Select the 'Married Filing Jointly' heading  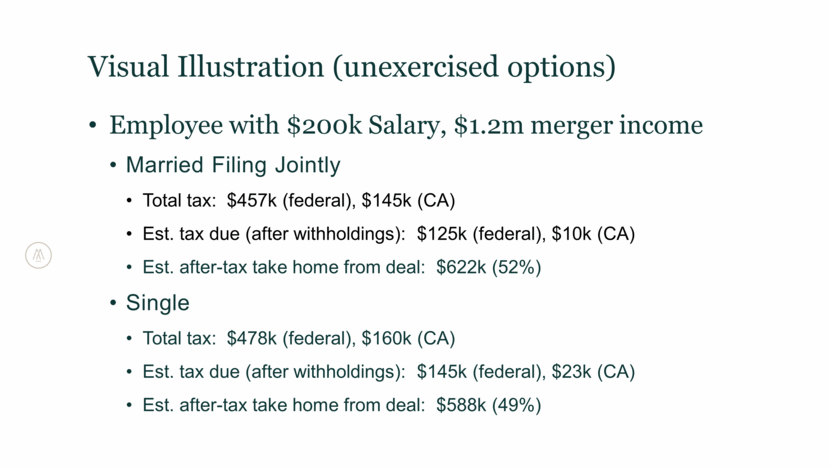233,165
